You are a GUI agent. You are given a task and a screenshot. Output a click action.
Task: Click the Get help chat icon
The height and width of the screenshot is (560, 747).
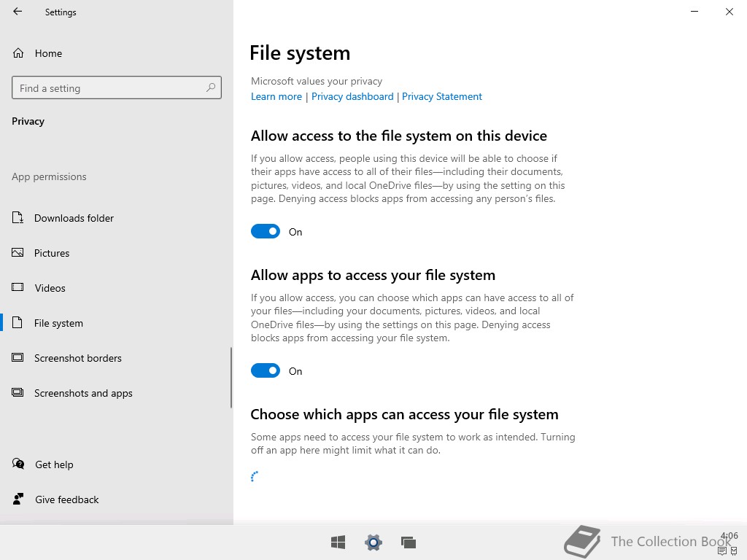click(x=18, y=464)
